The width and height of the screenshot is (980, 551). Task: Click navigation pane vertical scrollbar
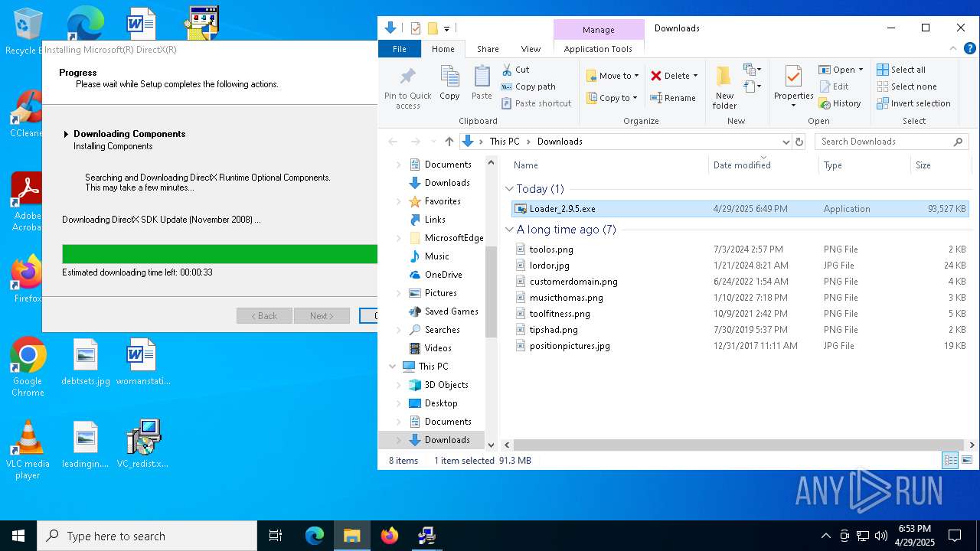tap(490, 292)
